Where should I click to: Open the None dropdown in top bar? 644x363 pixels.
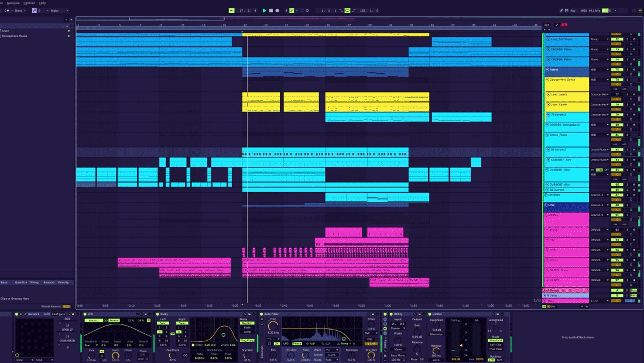(20, 11)
